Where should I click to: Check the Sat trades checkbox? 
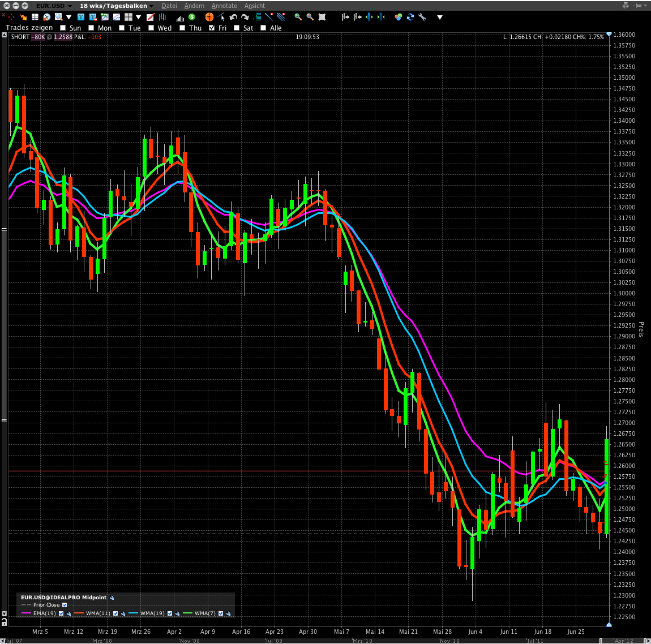tap(236, 28)
